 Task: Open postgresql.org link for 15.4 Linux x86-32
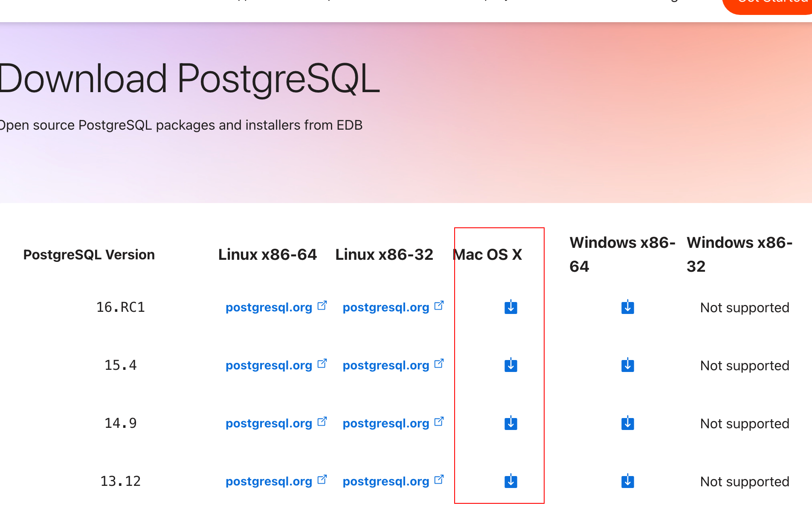[x=386, y=365]
